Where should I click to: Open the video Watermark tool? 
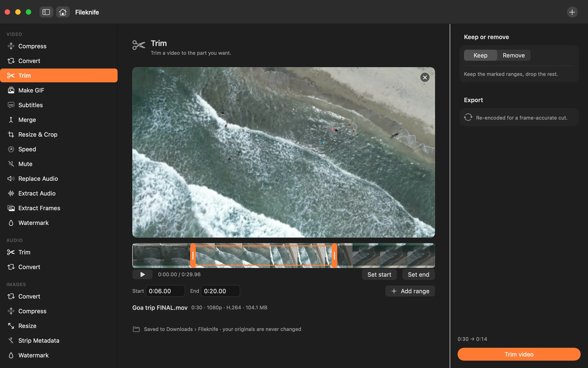coord(59,223)
